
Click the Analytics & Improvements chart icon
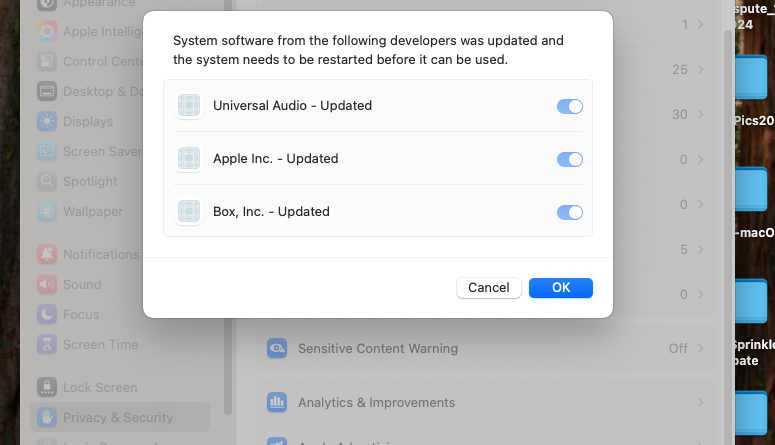(277, 402)
